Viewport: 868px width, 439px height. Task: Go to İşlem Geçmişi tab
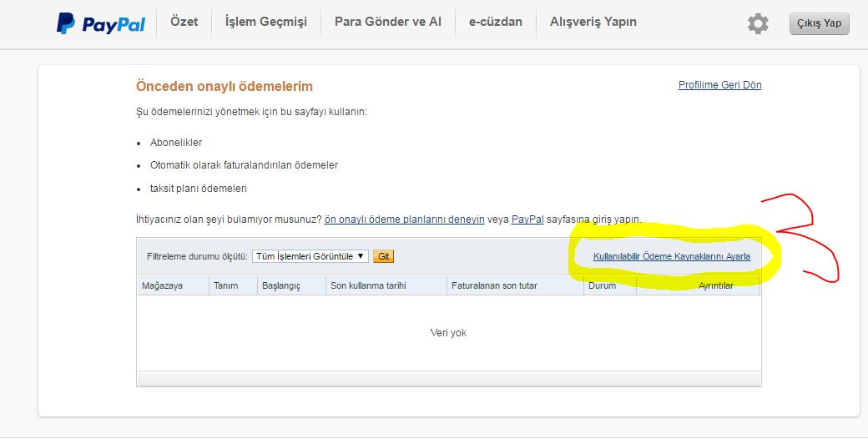tap(266, 22)
